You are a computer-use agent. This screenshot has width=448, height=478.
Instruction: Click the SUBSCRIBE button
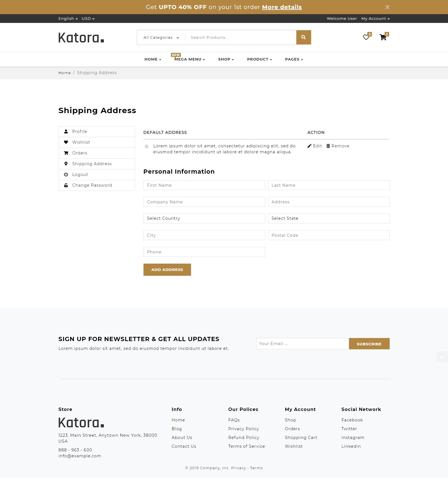(x=369, y=344)
